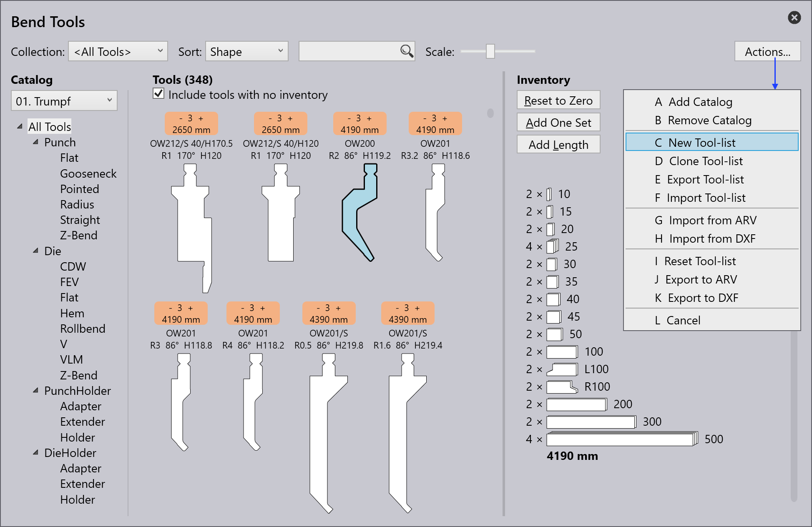The width and height of the screenshot is (812, 527).
Task: Select the All Tools tree item
Action: point(50,126)
